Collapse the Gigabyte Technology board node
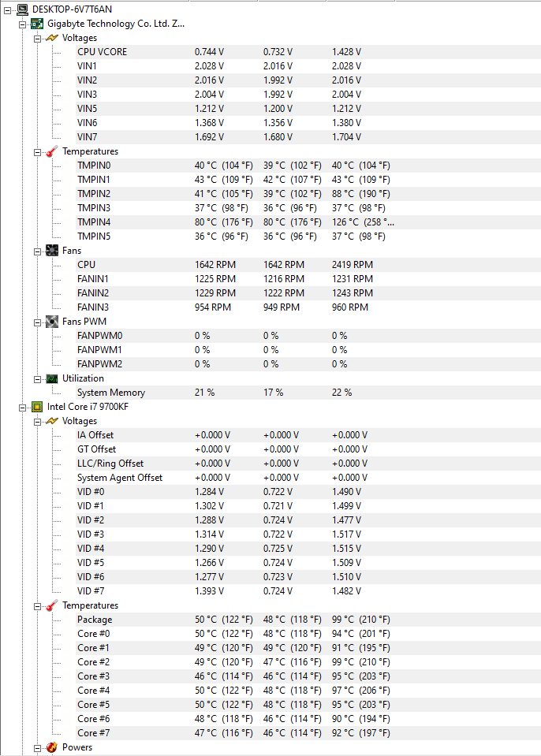541x756 pixels. coord(22,24)
